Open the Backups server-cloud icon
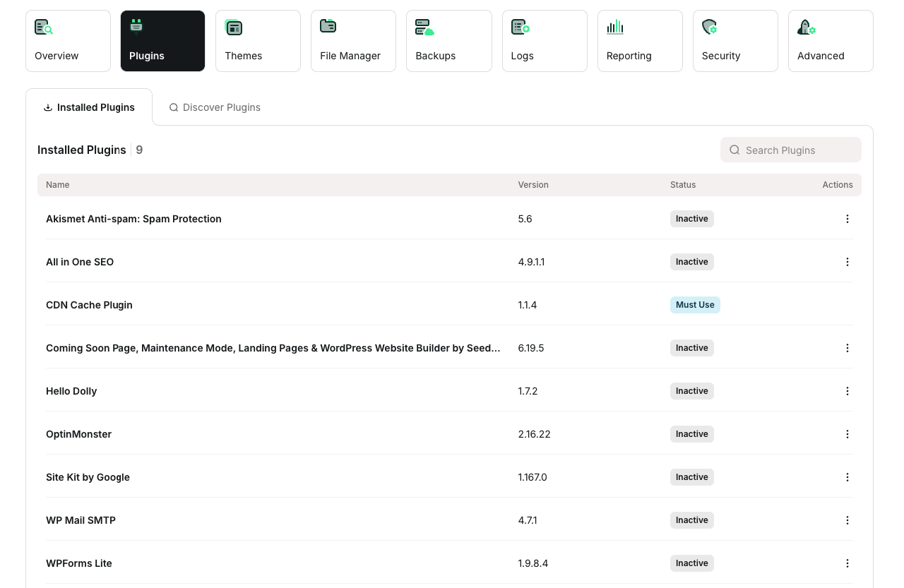Image resolution: width=904 pixels, height=588 pixels. point(424,28)
